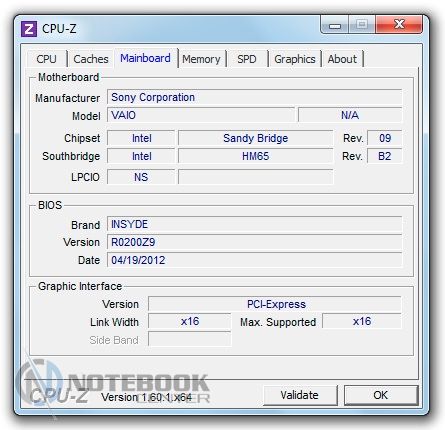Screen dimensions: 445x430
Task: Click the CPU-Z purple Z title icon
Action: pyautogui.click(x=29, y=29)
